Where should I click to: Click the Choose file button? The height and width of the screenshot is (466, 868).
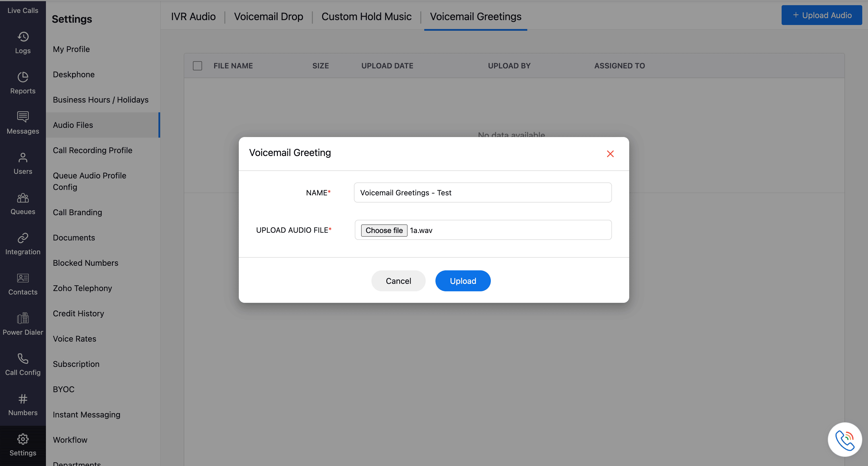[x=384, y=230]
